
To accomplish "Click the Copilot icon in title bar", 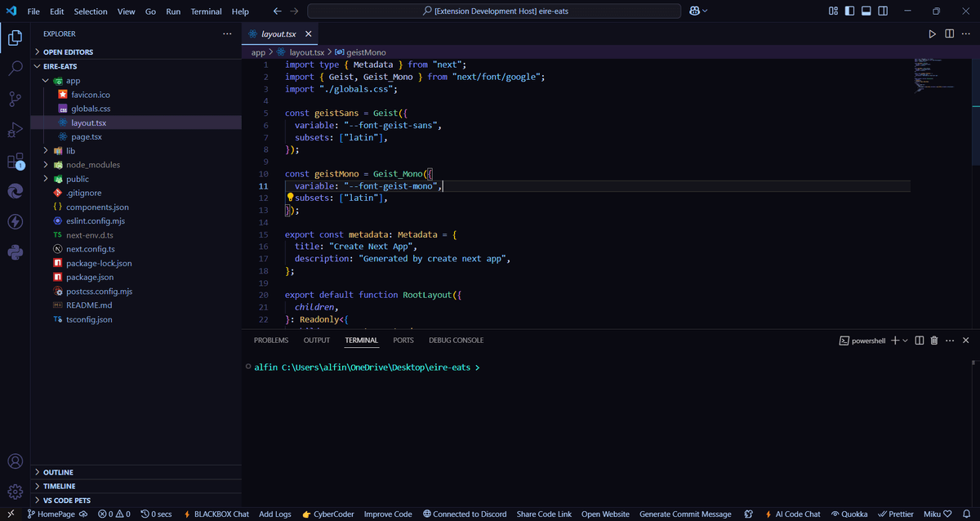I will pos(694,11).
